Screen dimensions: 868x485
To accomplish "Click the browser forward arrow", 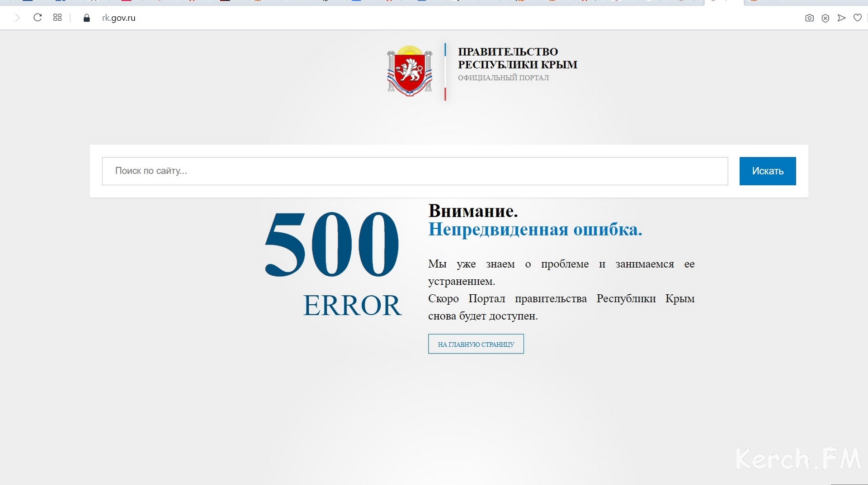I will (x=17, y=18).
